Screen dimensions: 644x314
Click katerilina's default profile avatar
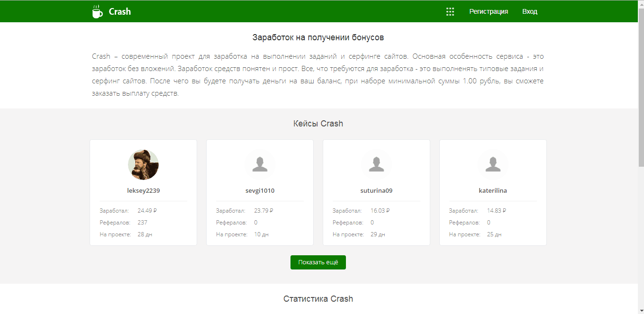[493, 164]
